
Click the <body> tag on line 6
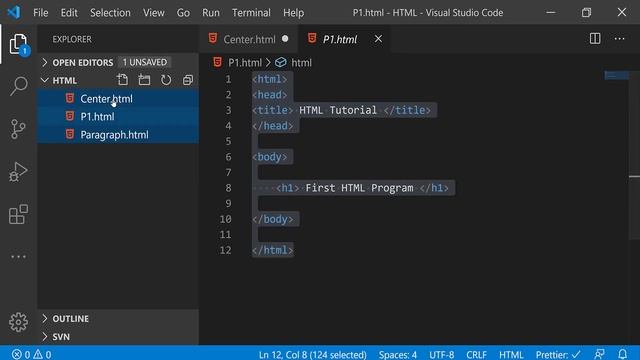pos(269,157)
